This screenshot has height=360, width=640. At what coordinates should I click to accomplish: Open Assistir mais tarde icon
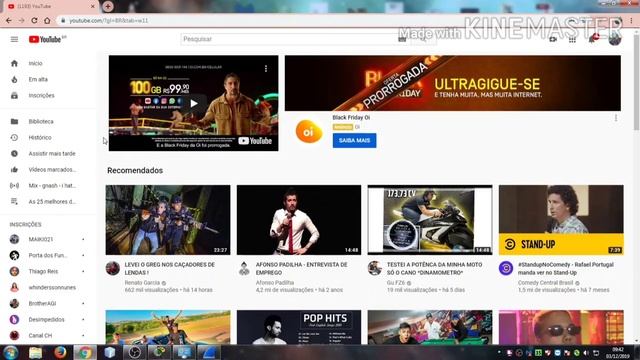point(14,153)
